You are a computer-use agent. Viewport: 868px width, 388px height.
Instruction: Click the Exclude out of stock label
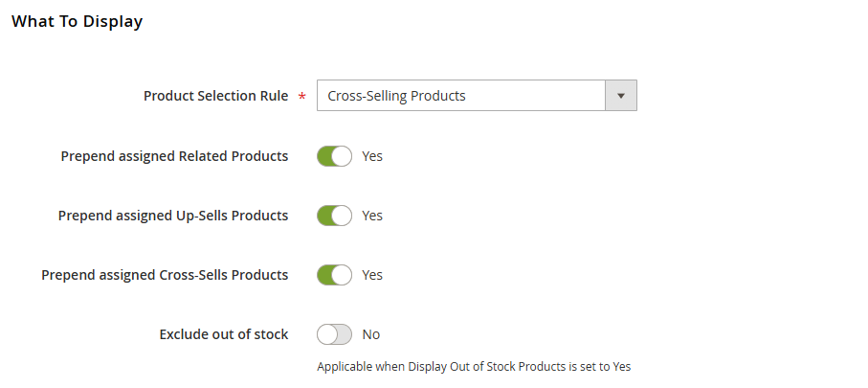tap(224, 334)
